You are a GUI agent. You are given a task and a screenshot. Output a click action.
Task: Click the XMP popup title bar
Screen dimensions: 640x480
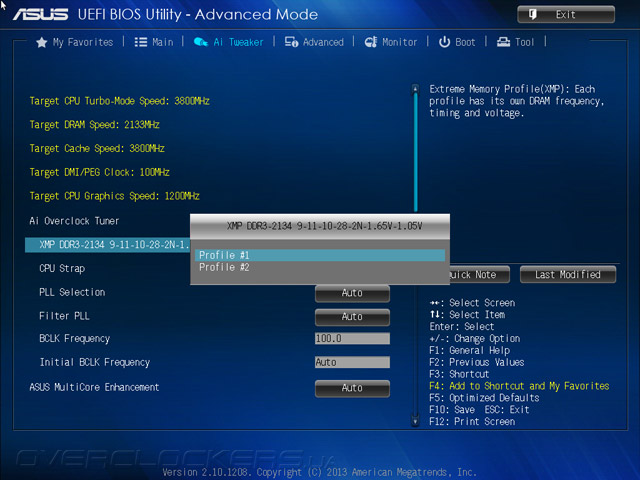[320, 226]
